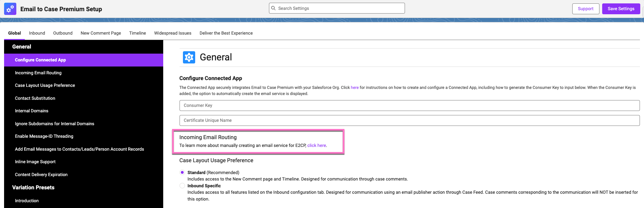Click the Variation Presets sidebar header
Screen dimensions: 644x208
(33, 188)
